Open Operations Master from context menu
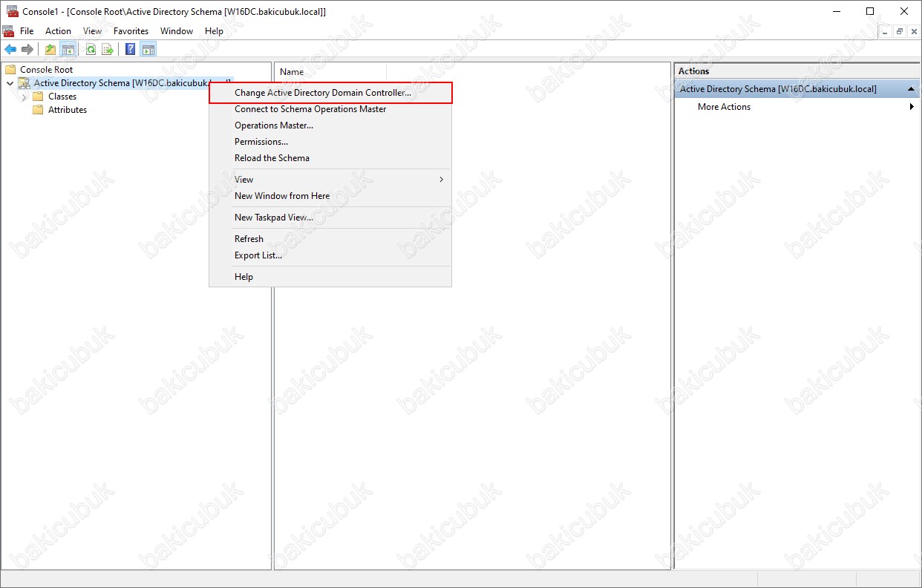 [330, 125]
